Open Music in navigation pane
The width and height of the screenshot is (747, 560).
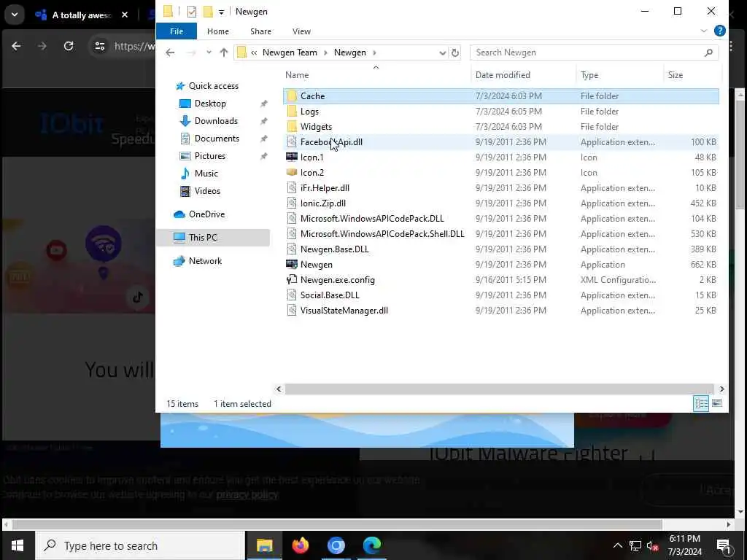click(x=206, y=174)
